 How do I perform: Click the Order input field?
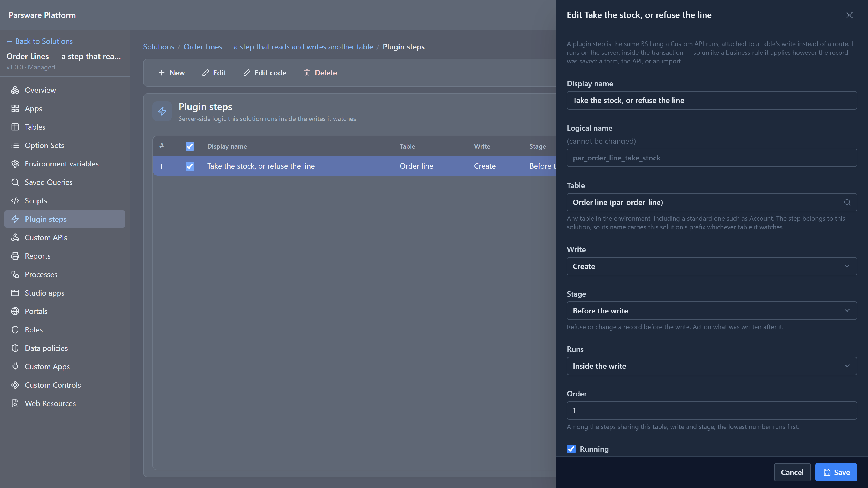click(x=712, y=410)
